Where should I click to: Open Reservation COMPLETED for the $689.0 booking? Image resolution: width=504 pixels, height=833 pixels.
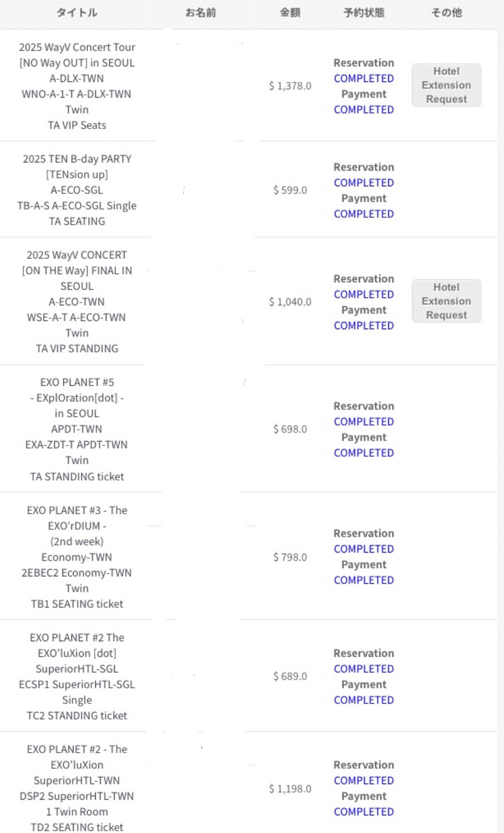click(x=363, y=669)
